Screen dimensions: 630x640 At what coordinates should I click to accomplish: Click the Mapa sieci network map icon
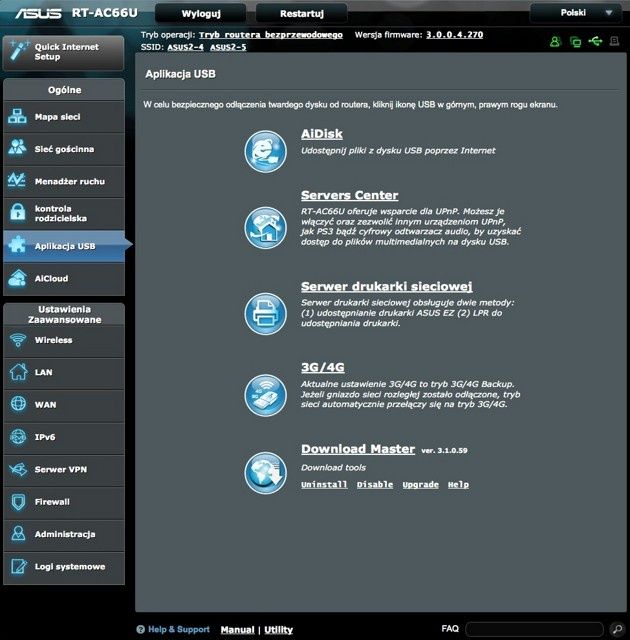click(18, 117)
